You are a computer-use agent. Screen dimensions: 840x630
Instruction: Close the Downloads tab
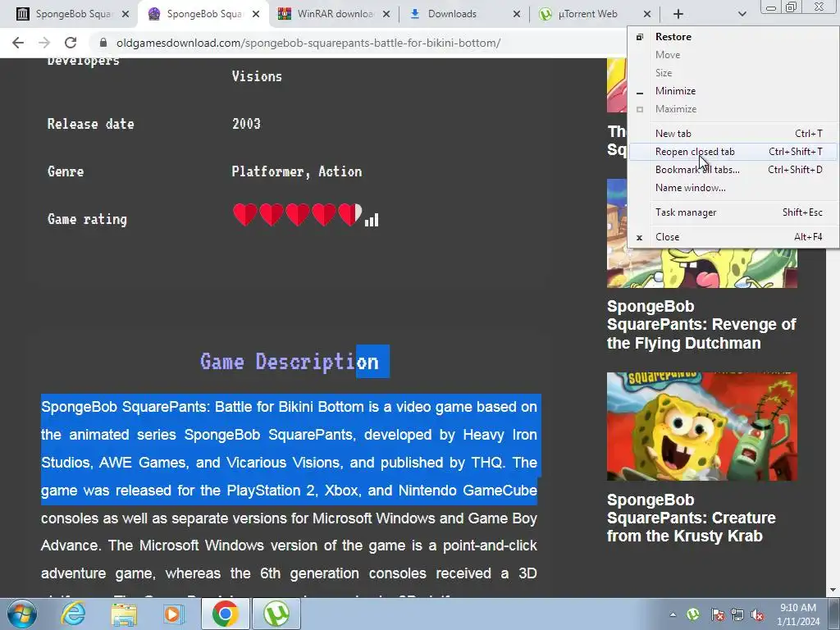[517, 15]
